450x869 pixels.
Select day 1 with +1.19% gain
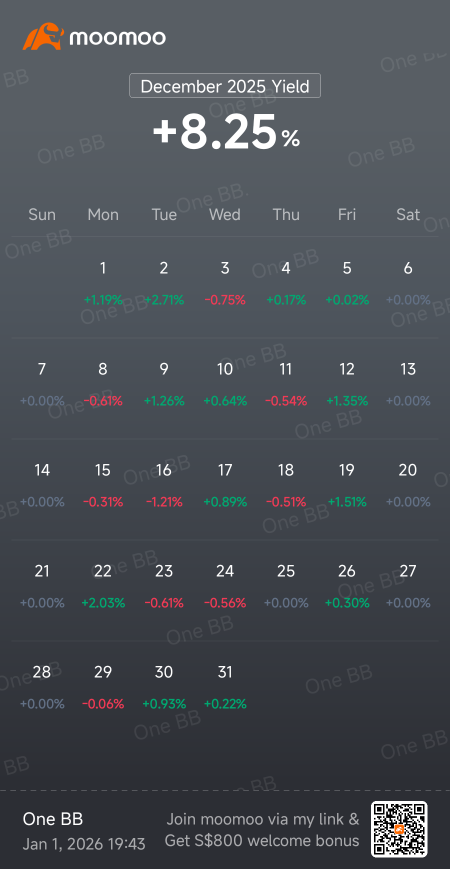103,284
